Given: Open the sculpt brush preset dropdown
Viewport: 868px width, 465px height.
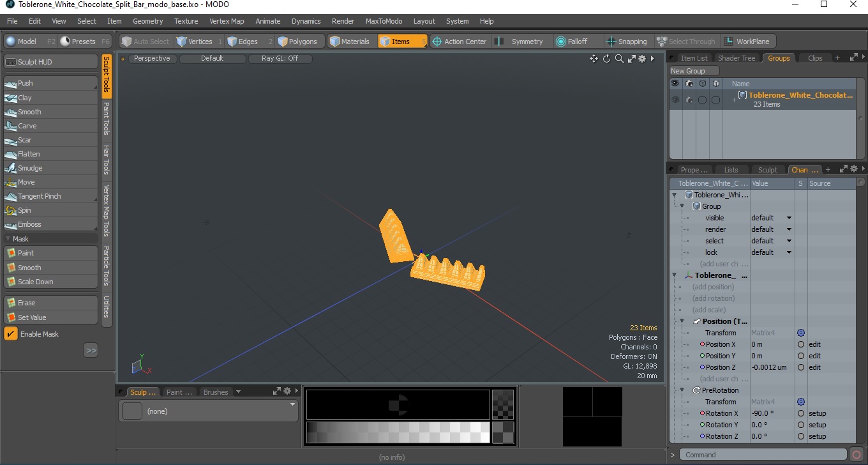Looking at the screenshot, I should pyautogui.click(x=293, y=404).
